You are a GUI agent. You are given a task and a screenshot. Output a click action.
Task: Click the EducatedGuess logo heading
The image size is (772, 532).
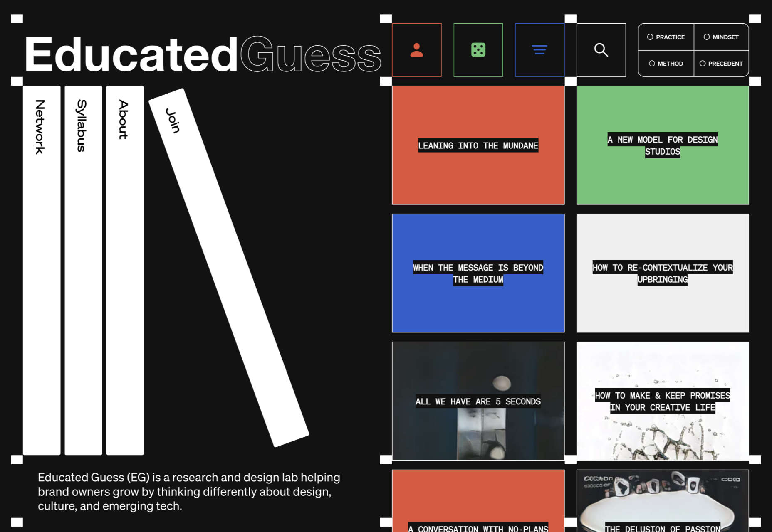tap(203, 54)
